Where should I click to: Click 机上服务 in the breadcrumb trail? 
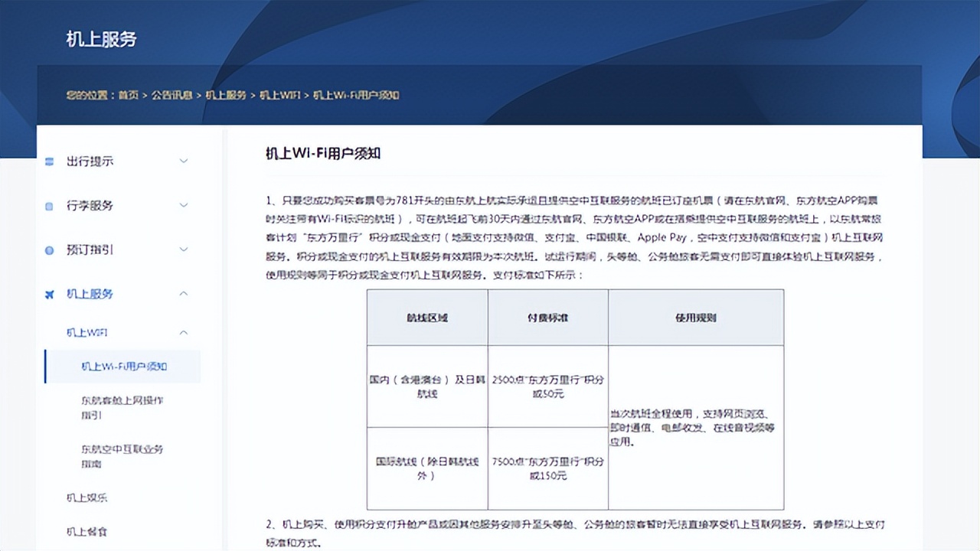[x=226, y=96]
